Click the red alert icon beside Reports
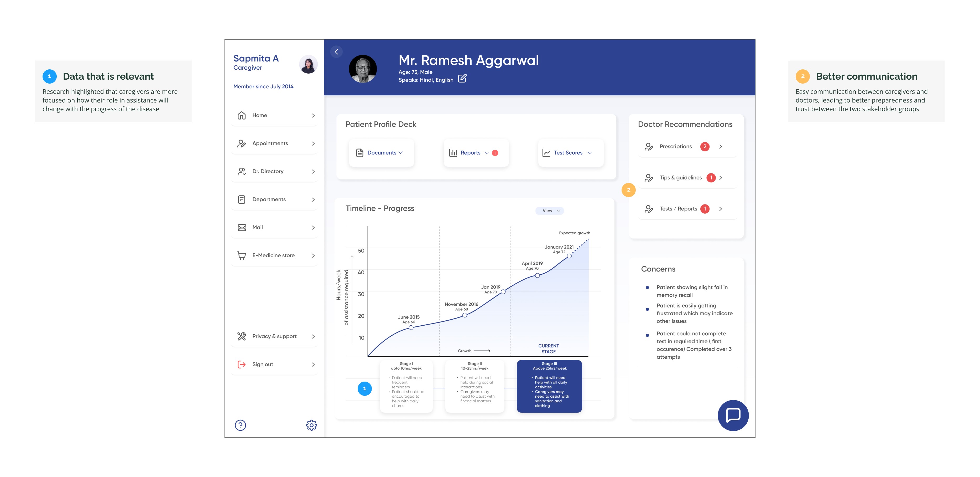 tap(494, 153)
